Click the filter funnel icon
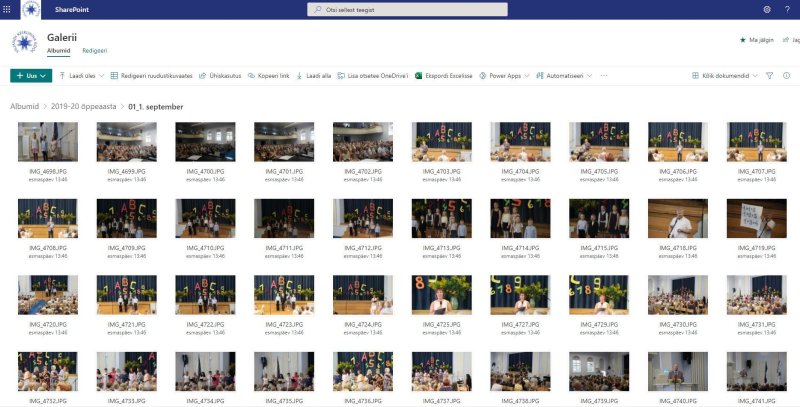The width and height of the screenshot is (800, 407). point(770,76)
